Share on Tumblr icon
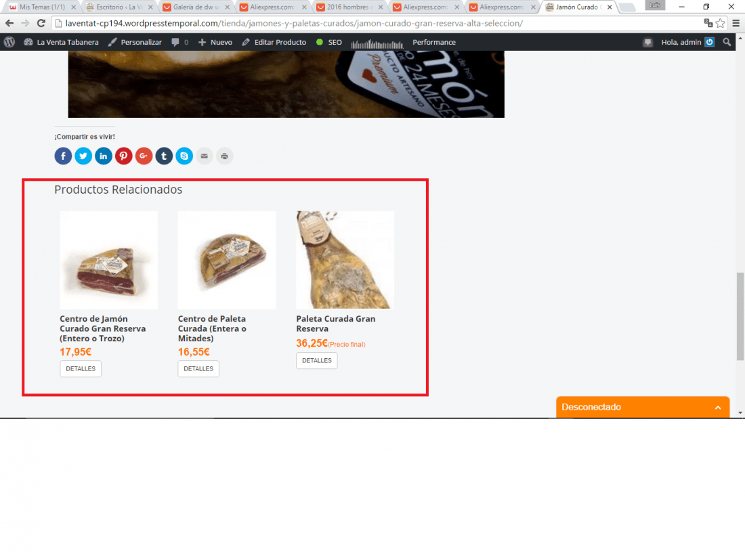Image resolution: width=745 pixels, height=560 pixels. [164, 156]
